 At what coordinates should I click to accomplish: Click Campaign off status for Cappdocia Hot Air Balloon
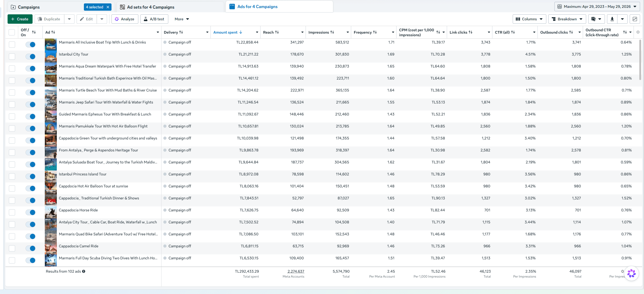pyautogui.click(x=179, y=186)
